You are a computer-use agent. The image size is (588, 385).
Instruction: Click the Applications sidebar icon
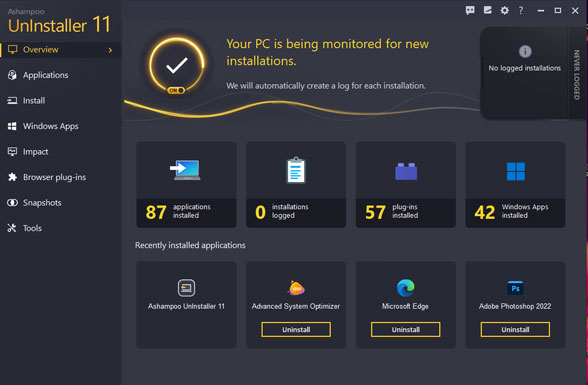pyautogui.click(x=12, y=75)
